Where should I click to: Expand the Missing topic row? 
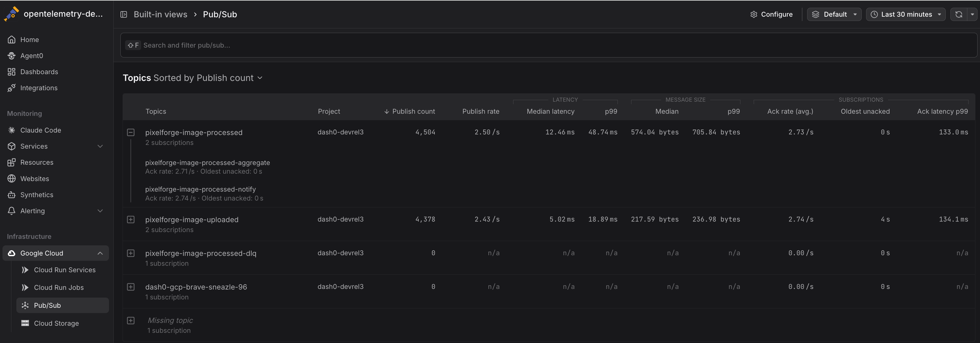coord(131,320)
